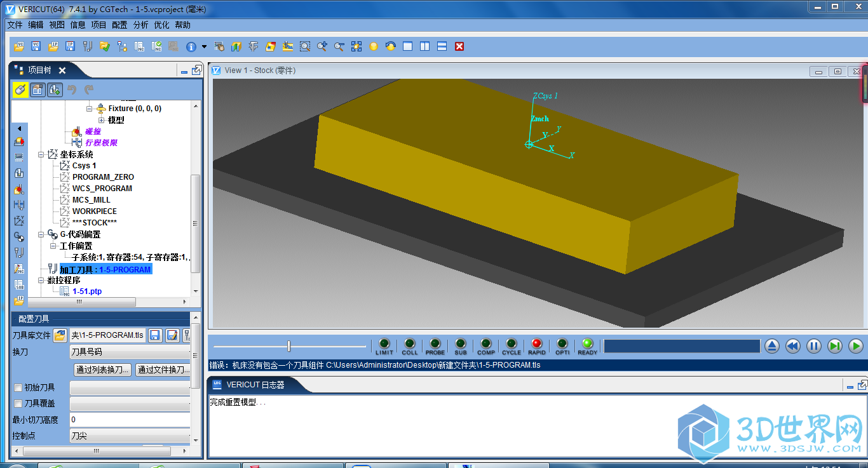This screenshot has width=868, height=468.
Task: Select PROGRAM_ZERO coordinate system
Action: pyautogui.click(x=103, y=177)
